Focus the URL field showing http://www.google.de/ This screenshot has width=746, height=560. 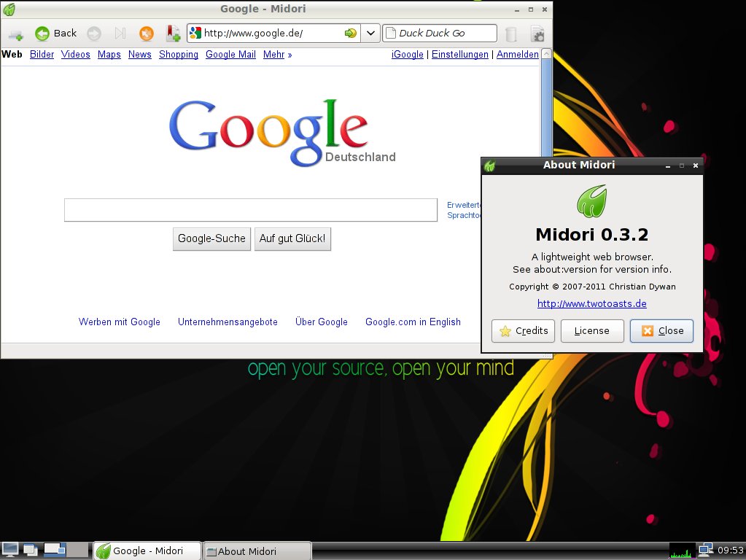tap(272, 33)
